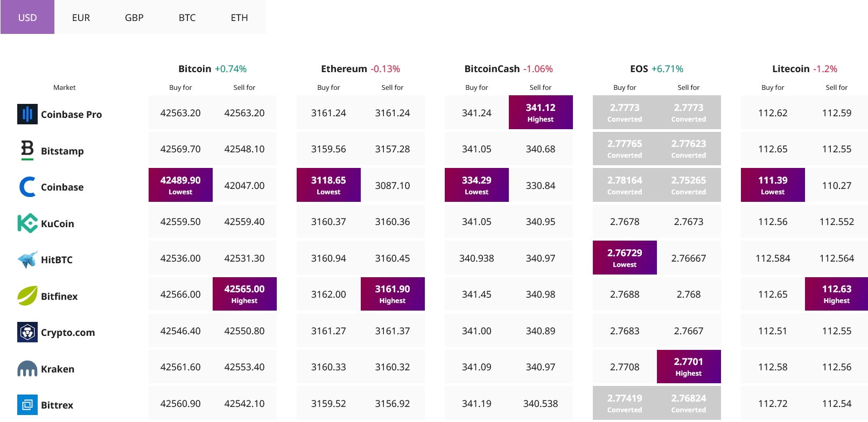
Task: Click HitBTC Litecoin buy price 112.584
Action: point(773,258)
